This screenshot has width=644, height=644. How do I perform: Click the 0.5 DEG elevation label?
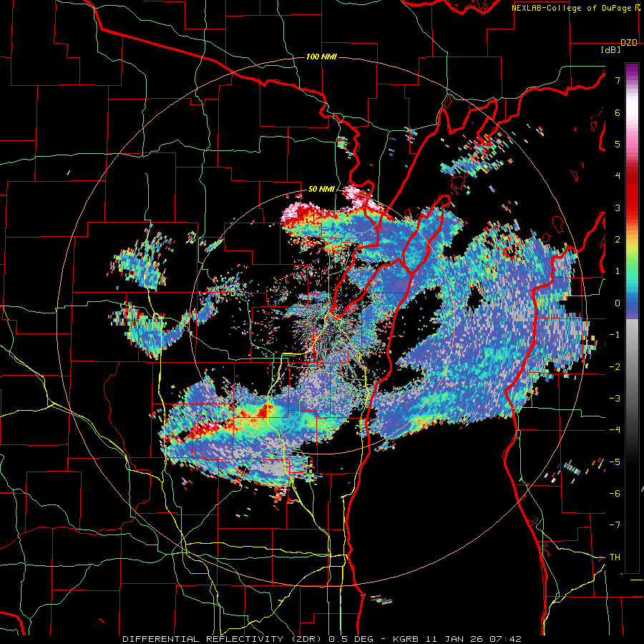351,639
